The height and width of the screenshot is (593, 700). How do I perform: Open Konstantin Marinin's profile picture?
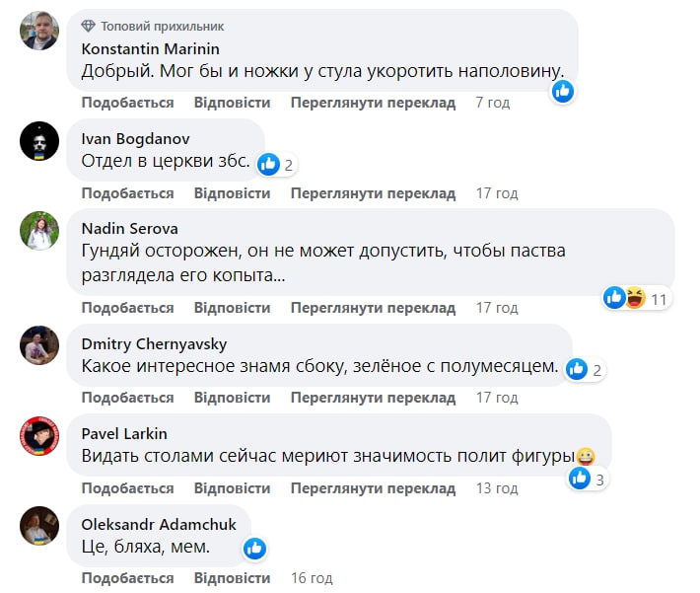(x=39, y=31)
